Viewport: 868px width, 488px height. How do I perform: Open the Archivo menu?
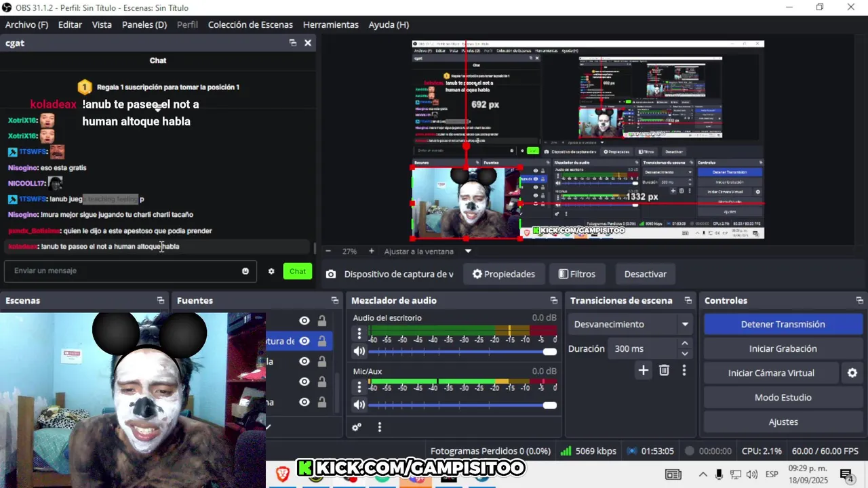tap(26, 24)
